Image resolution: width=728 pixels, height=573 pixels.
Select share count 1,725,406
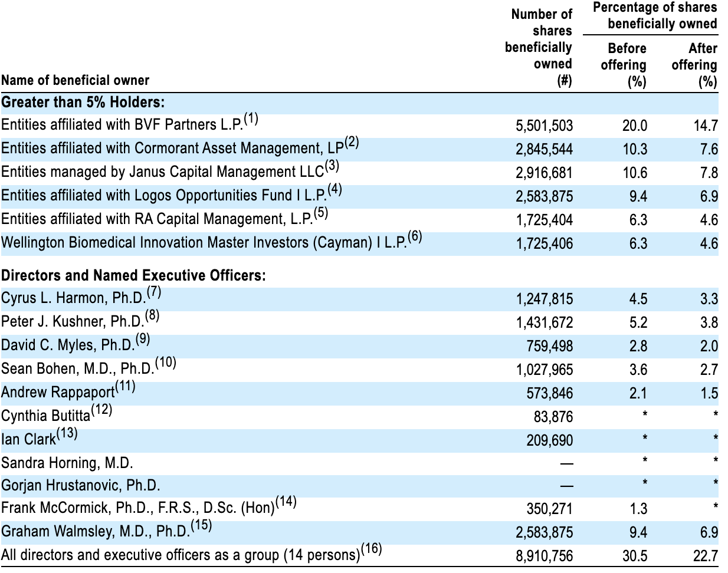coord(544,243)
